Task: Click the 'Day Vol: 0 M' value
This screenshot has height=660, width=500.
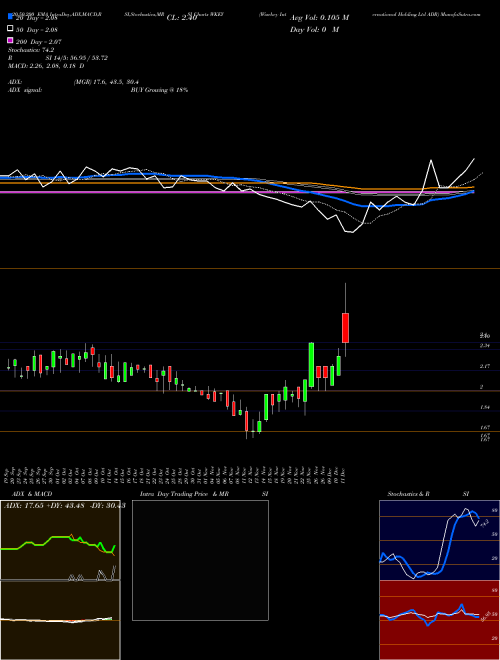Action: click(x=314, y=30)
